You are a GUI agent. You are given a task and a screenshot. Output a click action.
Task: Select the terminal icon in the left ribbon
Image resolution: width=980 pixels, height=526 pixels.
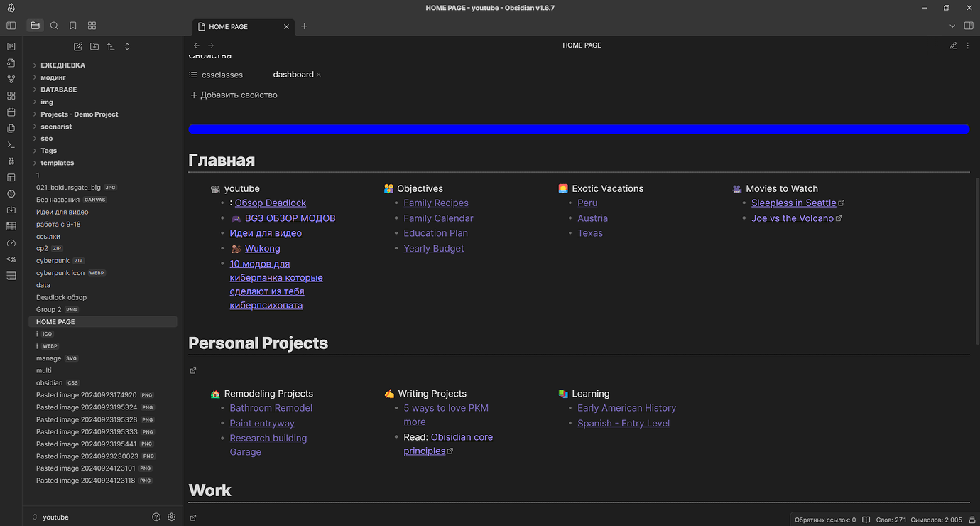pyautogui.click(x=11, y=144)
